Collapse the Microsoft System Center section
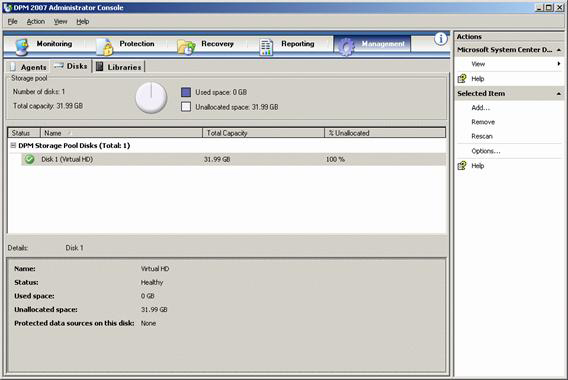 click(559, 50)
